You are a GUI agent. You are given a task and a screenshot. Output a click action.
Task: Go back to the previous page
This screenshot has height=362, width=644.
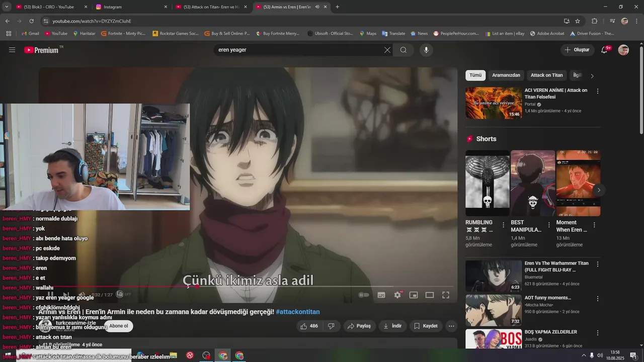7,21
